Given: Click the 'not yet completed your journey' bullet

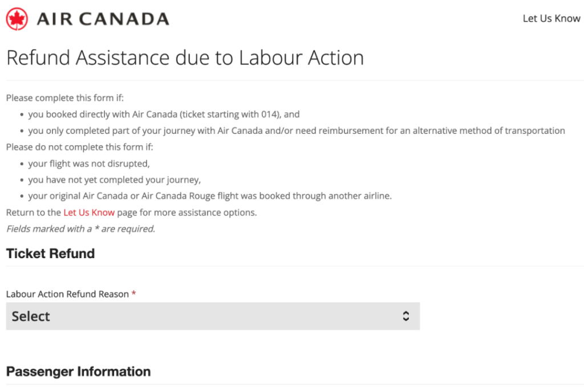Looking at the screenshot, I should click(114, 179).
